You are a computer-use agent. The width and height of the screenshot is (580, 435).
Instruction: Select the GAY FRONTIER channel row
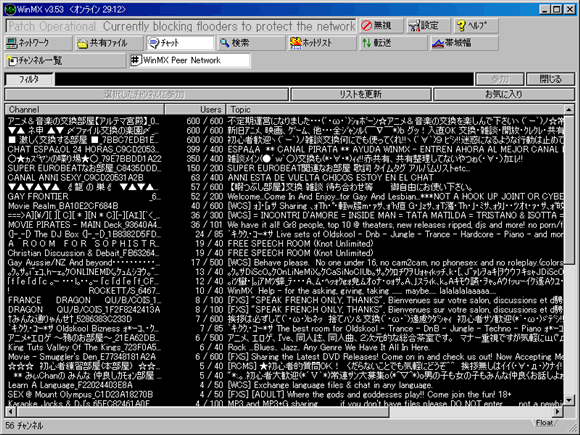pyautogui.click(x=284, y=196)
